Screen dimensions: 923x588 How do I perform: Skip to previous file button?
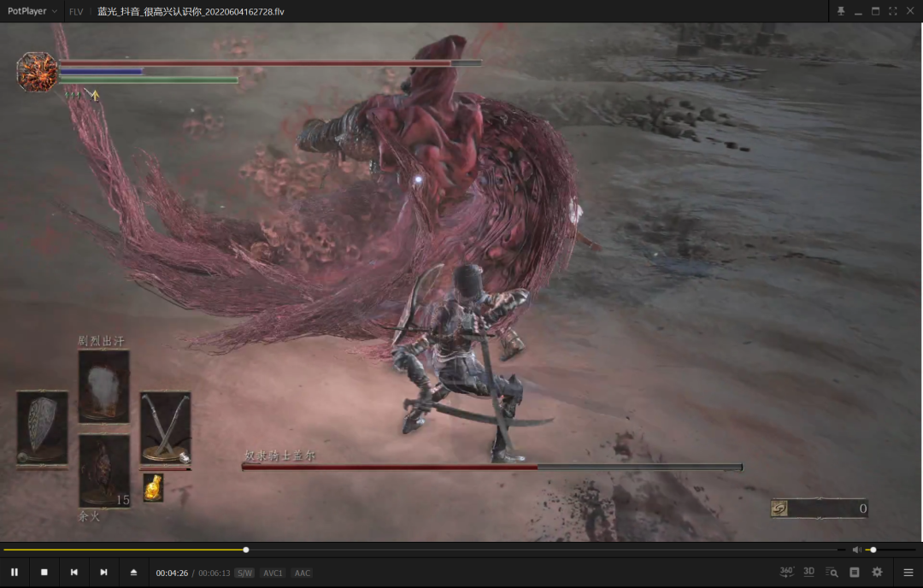coord(74,572)
